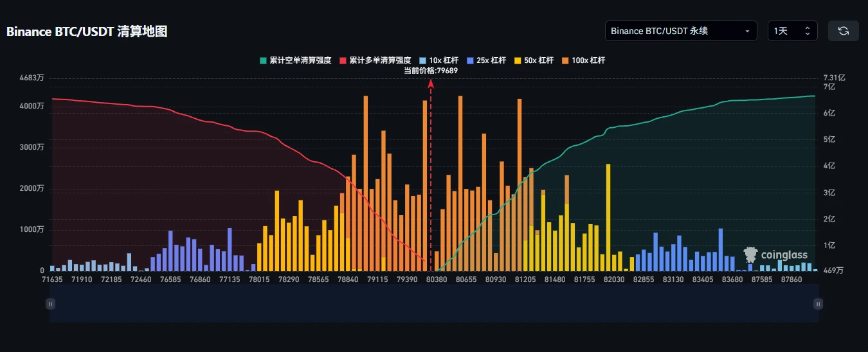The image size is (868, 352).
Task: Open the Binance BTC/USDT 永续 dropdown
Action: tap(681, 31)
